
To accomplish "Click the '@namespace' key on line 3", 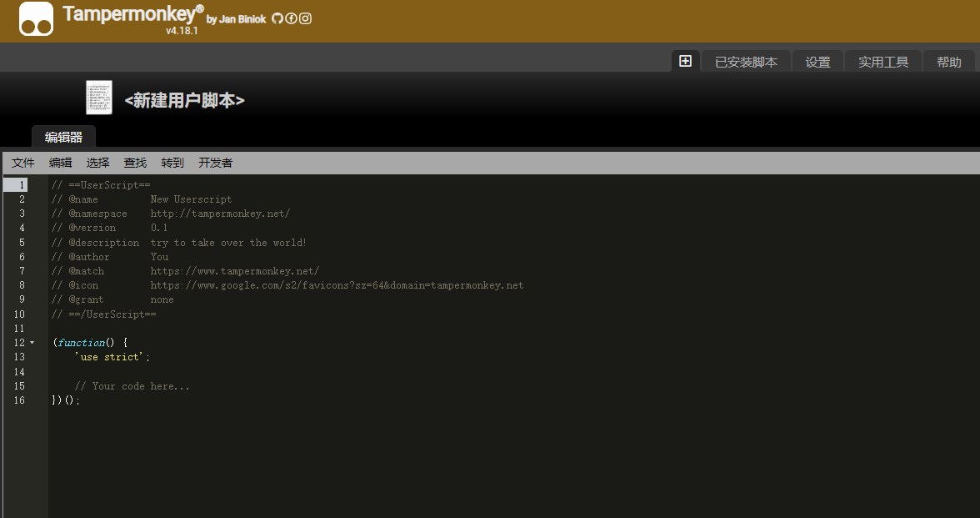I will click(97, 214).
